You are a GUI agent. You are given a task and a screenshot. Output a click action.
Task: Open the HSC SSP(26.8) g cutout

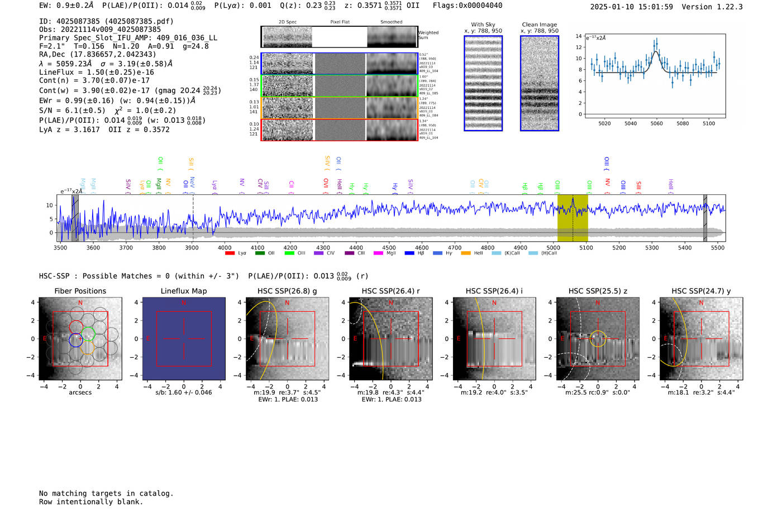(x=287, y=339)
